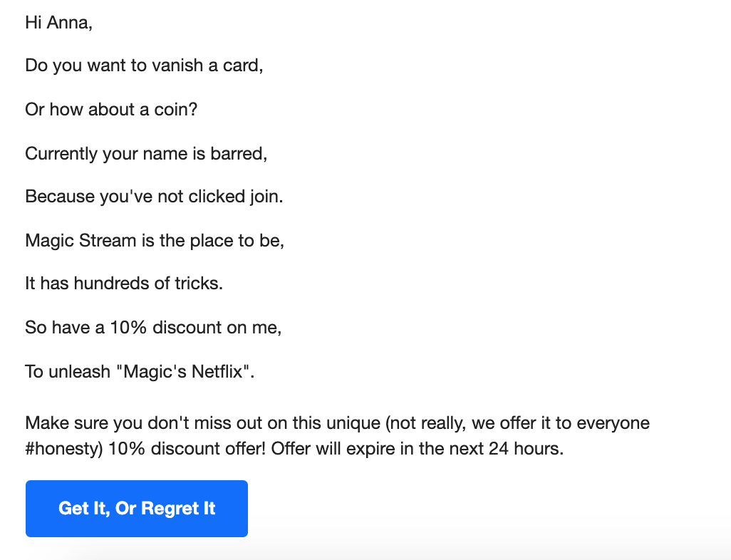This screenshot has height=560, width=731.
Task: Click the word Currently in the email
Action: (x=61, y=153)
